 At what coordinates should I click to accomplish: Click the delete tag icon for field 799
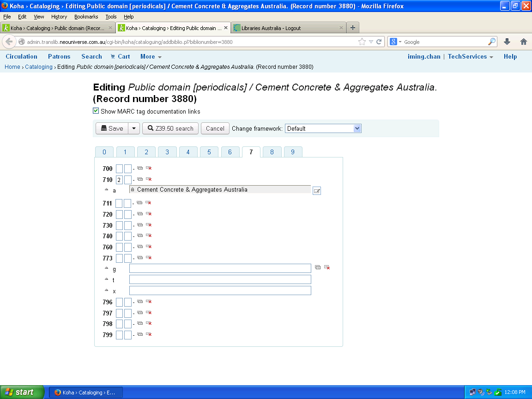click(149, 334)
